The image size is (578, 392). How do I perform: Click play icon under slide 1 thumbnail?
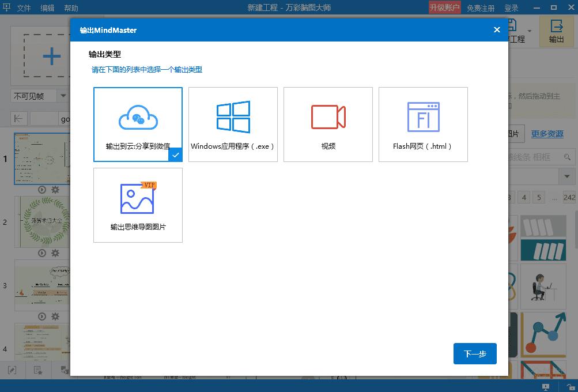pyautogui.click(x=42, y=190)
